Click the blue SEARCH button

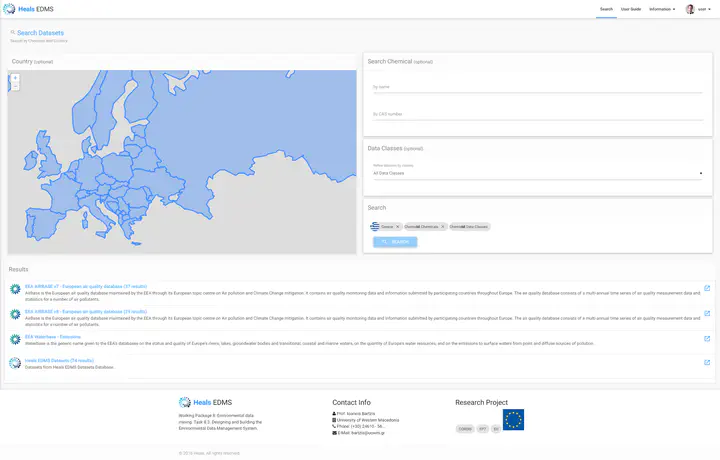pos(395,242)
